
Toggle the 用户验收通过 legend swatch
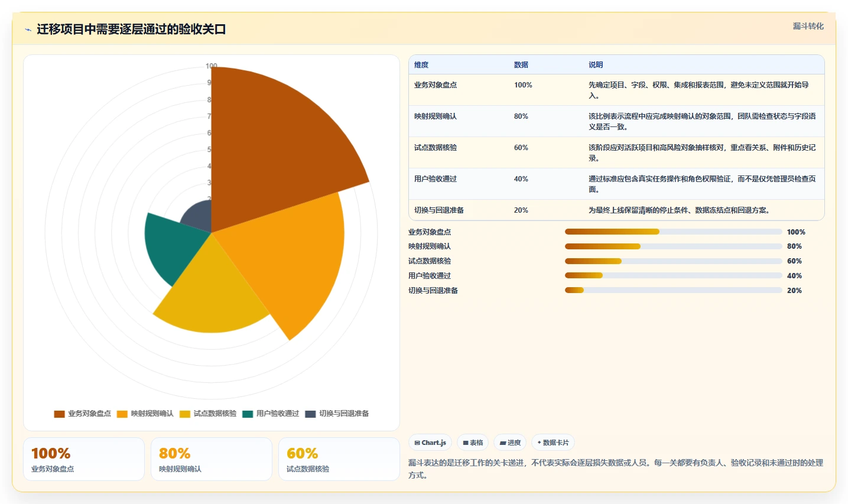pyautogui.click(x=248, y=414)
